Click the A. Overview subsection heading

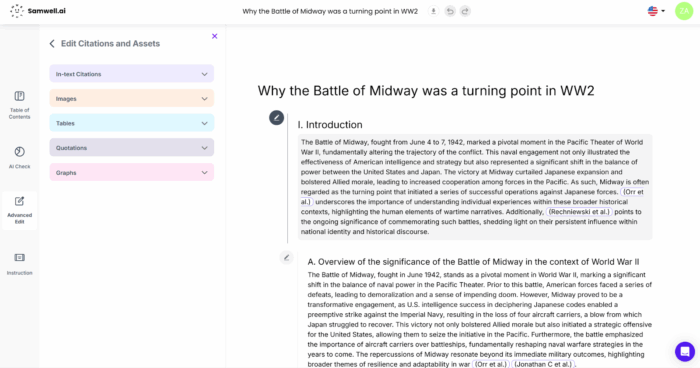(x=473, y=262)
